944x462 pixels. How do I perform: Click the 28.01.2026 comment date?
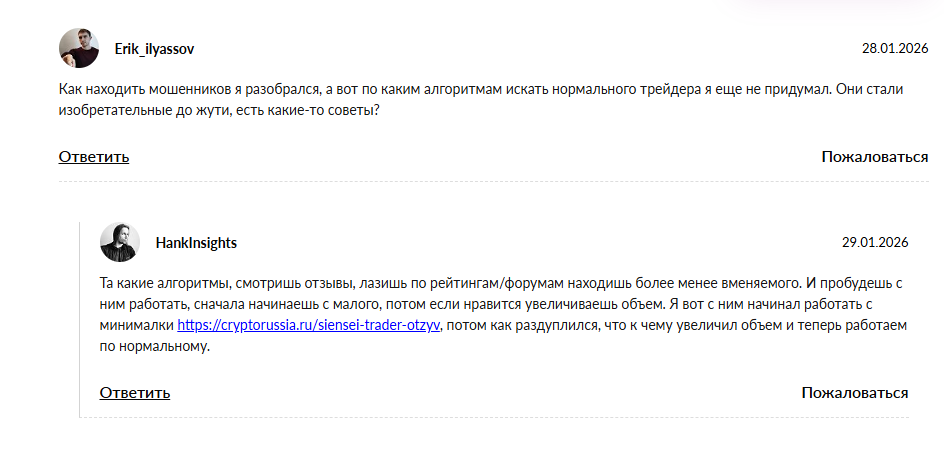click(895, 48)
